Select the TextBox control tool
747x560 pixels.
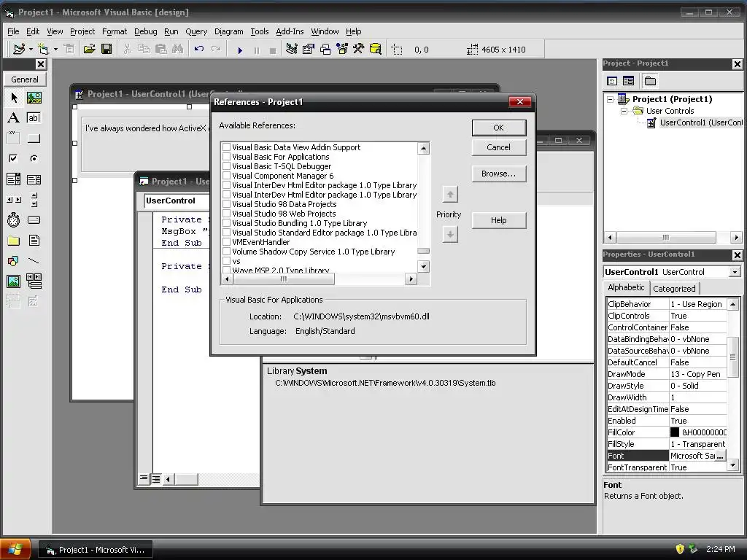34,117
